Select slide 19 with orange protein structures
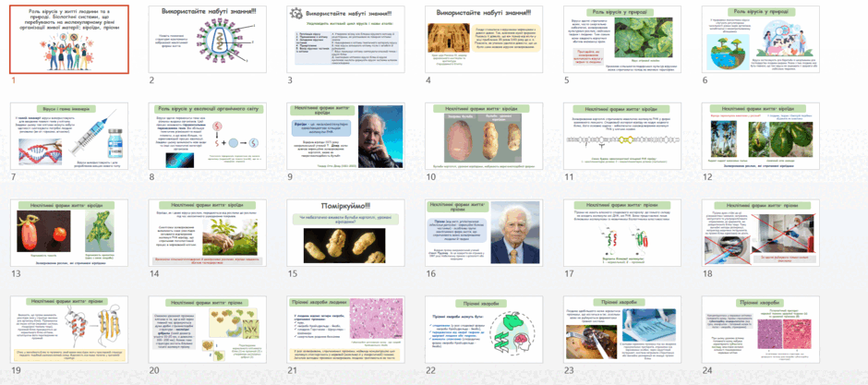 pos(70,330)
